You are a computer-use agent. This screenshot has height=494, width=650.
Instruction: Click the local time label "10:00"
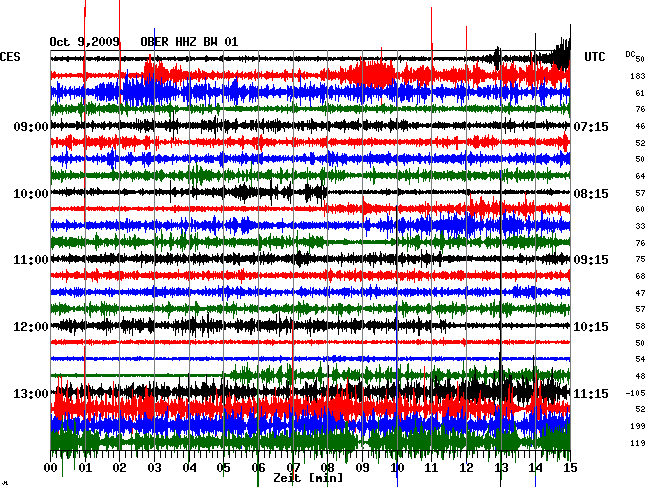click(x=31, y=194)
